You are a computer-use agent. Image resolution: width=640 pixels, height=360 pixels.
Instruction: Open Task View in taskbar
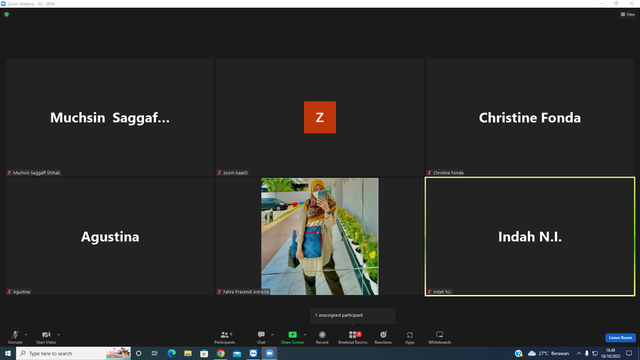tap(155, 353)
